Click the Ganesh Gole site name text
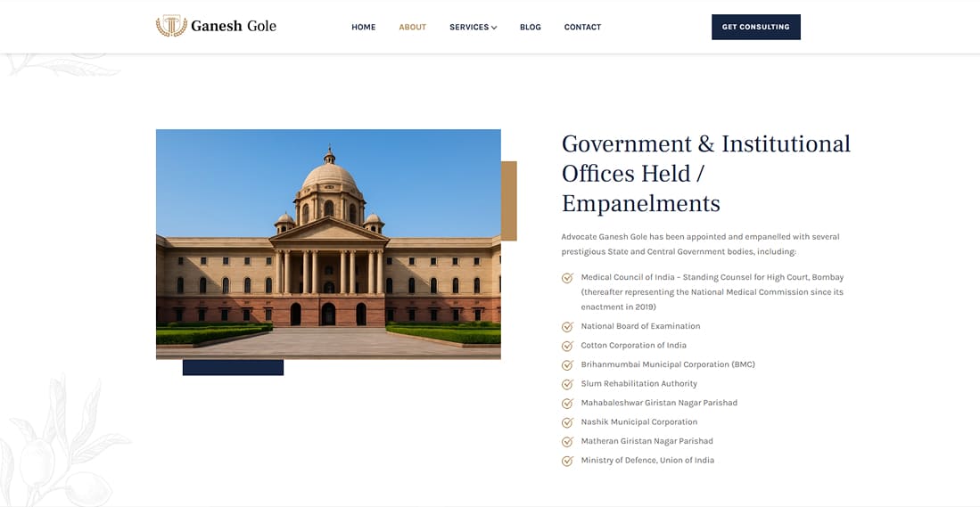 pos(234,27)
